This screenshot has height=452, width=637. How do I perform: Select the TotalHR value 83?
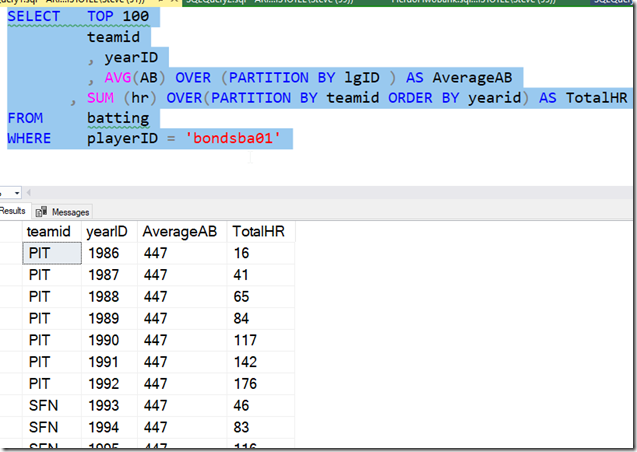260,427
